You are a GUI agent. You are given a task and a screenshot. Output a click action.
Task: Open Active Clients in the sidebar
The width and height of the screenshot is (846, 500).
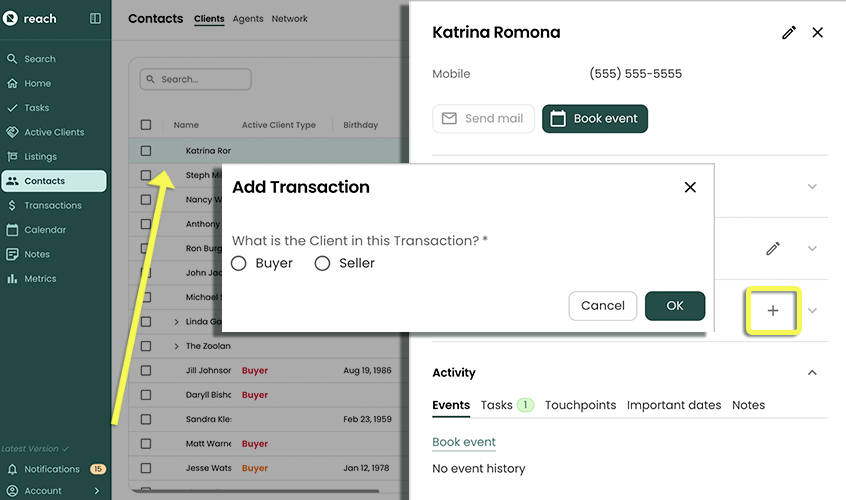point(54,132)
